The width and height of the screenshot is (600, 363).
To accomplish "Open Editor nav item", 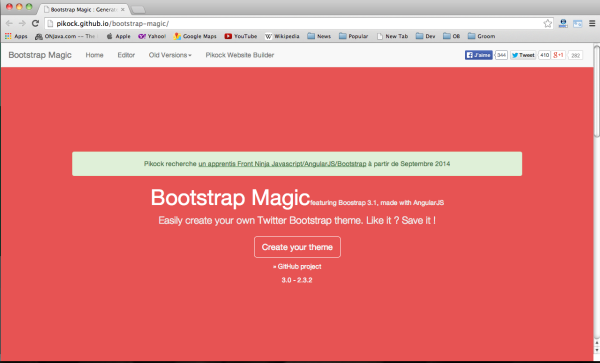I will 126,55.
